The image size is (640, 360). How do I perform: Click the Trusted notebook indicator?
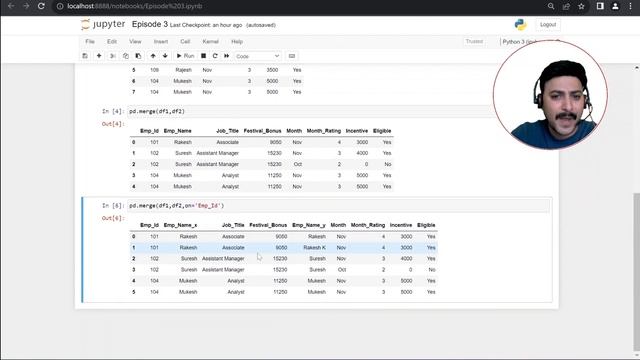(474, 41)
